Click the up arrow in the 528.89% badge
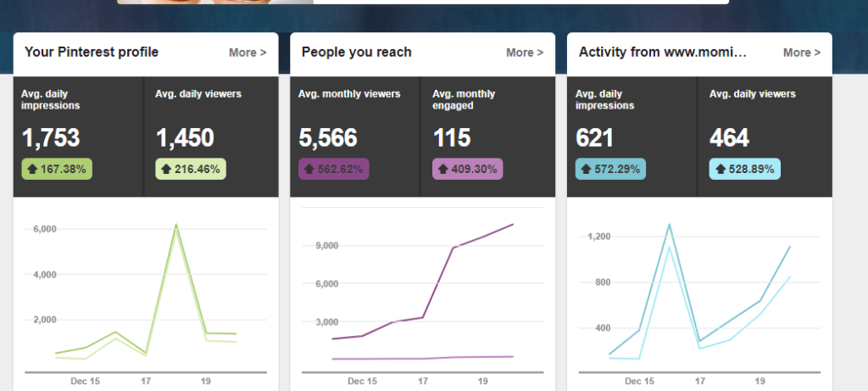This screenshot has width=868, height=391. pyautogui.click(x=721, y=169)
